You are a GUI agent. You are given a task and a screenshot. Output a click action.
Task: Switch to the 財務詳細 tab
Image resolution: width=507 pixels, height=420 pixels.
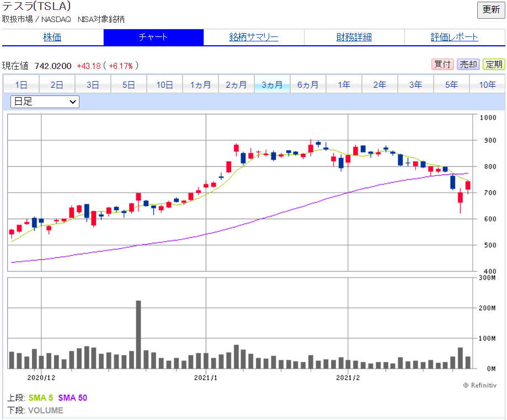coord(354,37)
